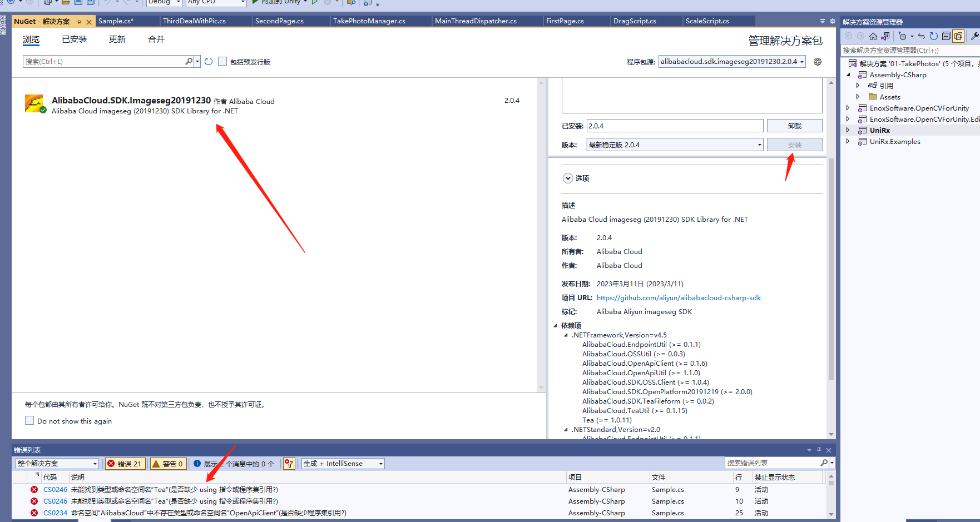Open package source dropdown
This screenshot has height=522, width=980.
[x=802, y=62]
